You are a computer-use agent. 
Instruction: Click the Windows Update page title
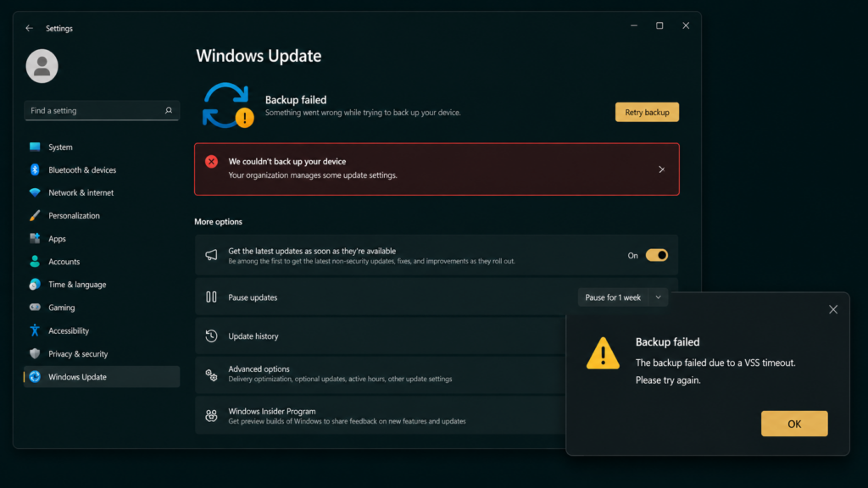(x=259, y=56)
